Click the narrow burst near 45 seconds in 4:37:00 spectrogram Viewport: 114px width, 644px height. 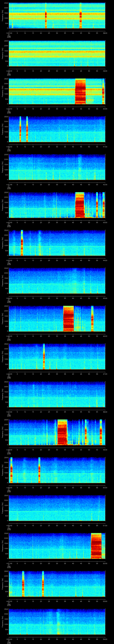coord(81,16)
